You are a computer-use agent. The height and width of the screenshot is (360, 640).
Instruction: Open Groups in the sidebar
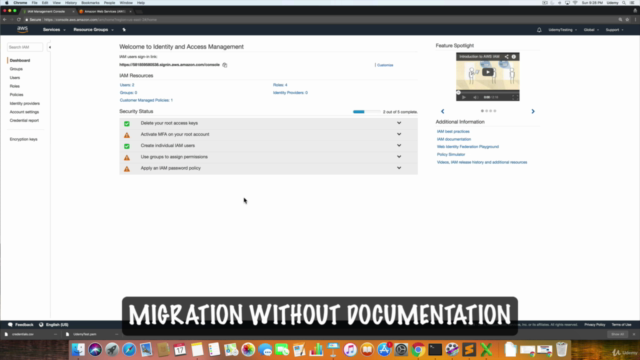[16, 69]
